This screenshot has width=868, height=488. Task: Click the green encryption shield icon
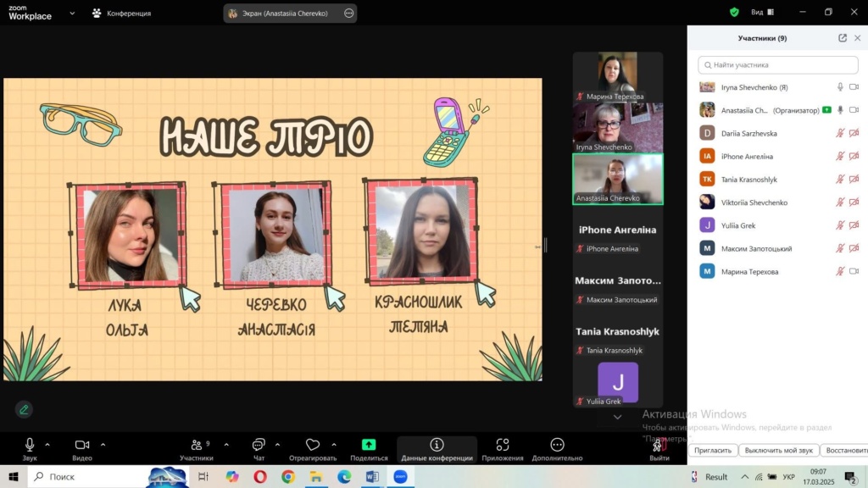[735, 12]
